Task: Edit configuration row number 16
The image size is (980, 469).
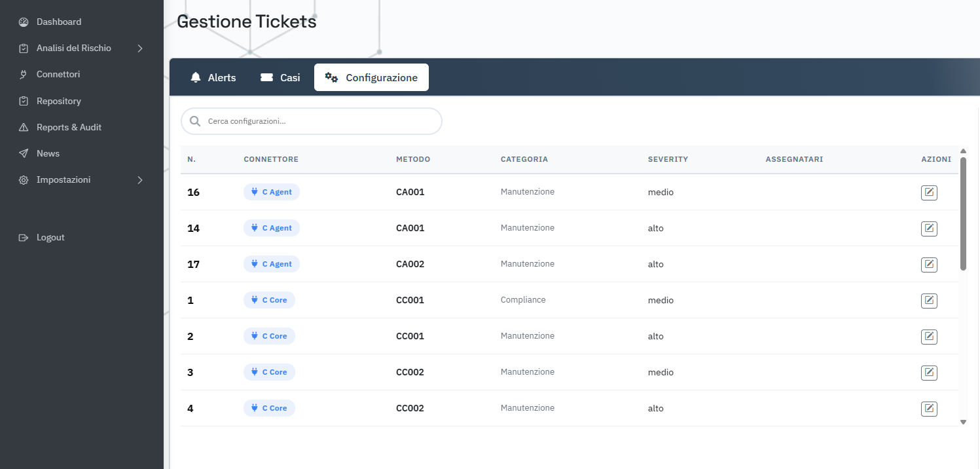Action: (929, 193)
